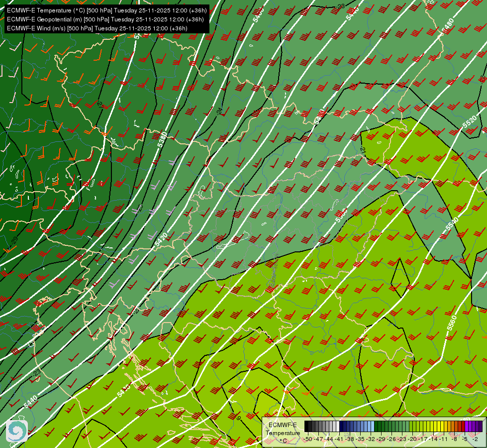This screenshot has height=448, width=487.
Task: Click the -26 legend scale value
Action: click(391, 439)
